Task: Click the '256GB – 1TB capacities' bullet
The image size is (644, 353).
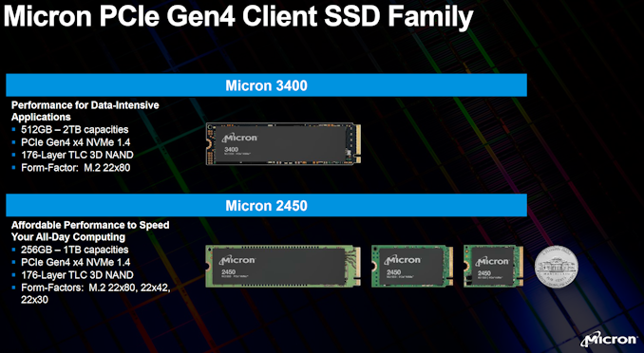Action: pyautogui.click(x=75, y=250)
